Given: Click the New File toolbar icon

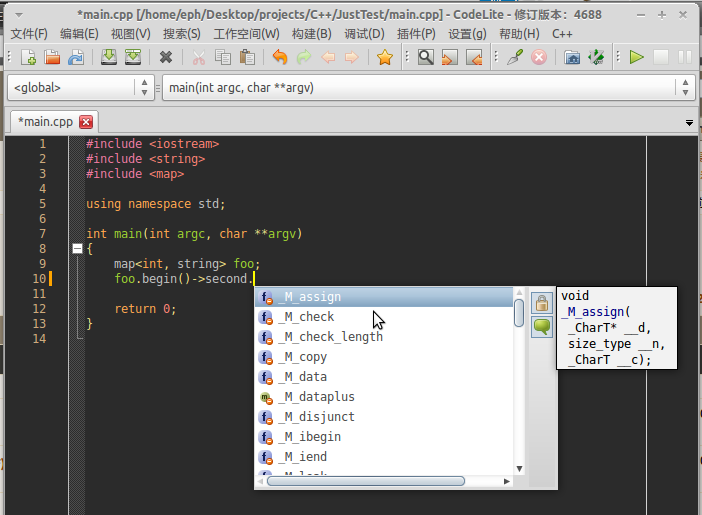Looking at the screenshot, I should point(28,57).
